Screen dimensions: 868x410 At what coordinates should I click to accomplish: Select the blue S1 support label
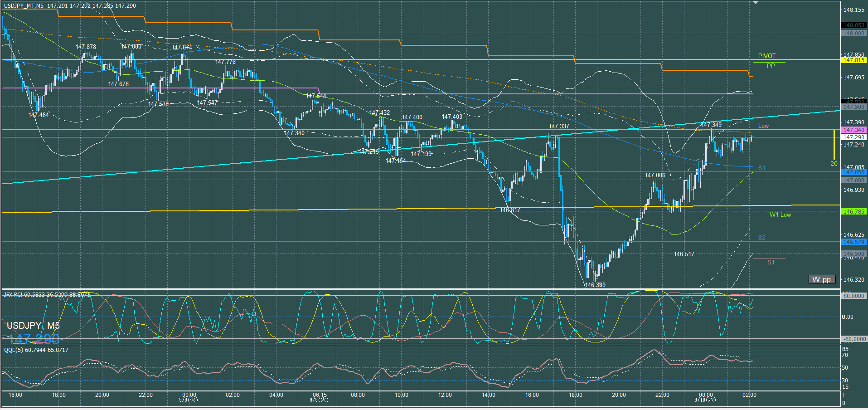761,168
